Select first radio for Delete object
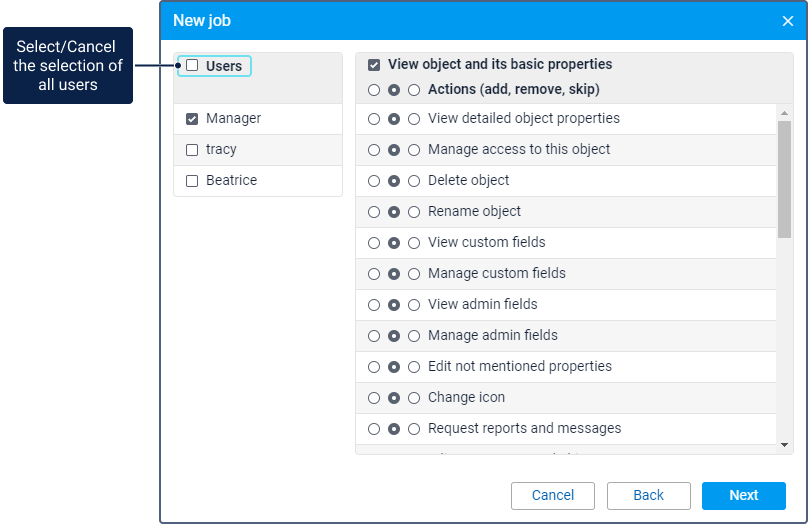This screenshot has height=524, width=808. pos(374,181)
